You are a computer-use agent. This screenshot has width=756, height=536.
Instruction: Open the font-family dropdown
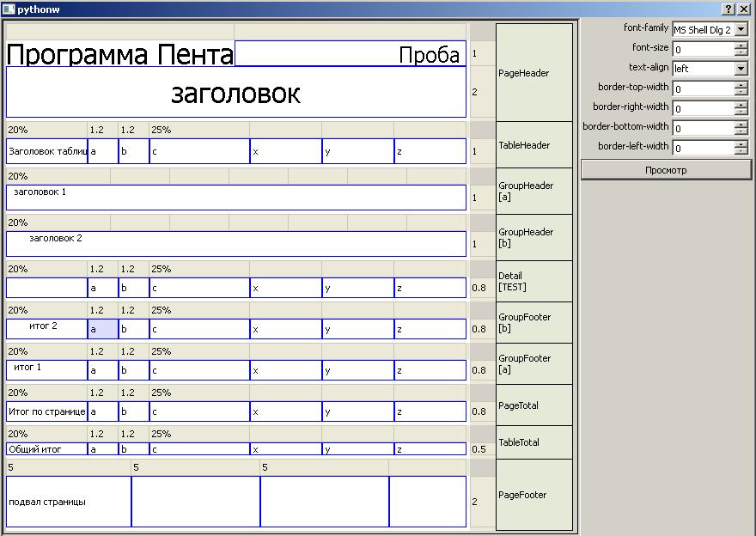741,30
